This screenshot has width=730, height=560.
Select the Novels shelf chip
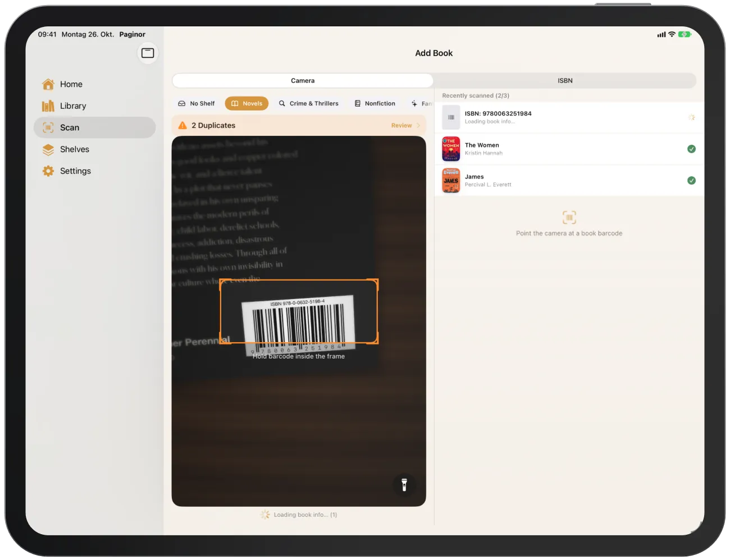coord(247,104)
